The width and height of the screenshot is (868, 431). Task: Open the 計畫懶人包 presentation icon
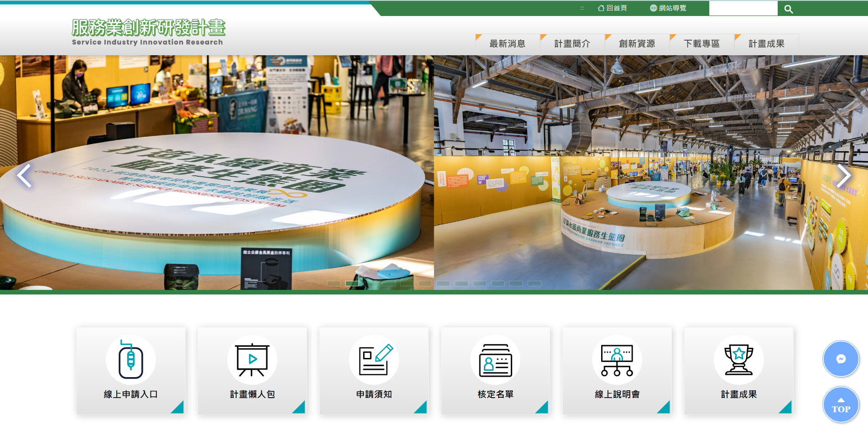coord(252,360)
